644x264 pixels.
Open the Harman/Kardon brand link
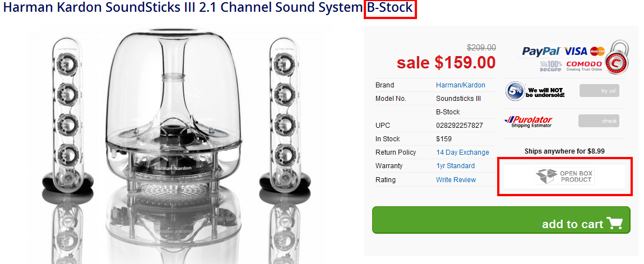[460, 85]
